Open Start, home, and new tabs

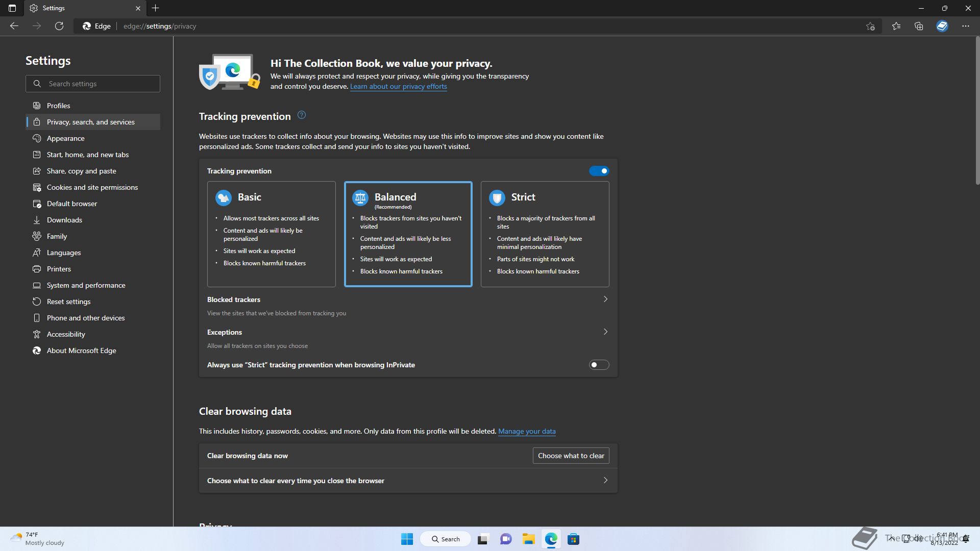[93, 155]
